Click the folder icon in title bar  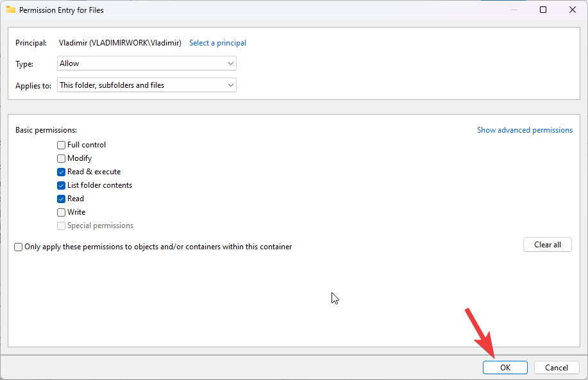[10, 10]
